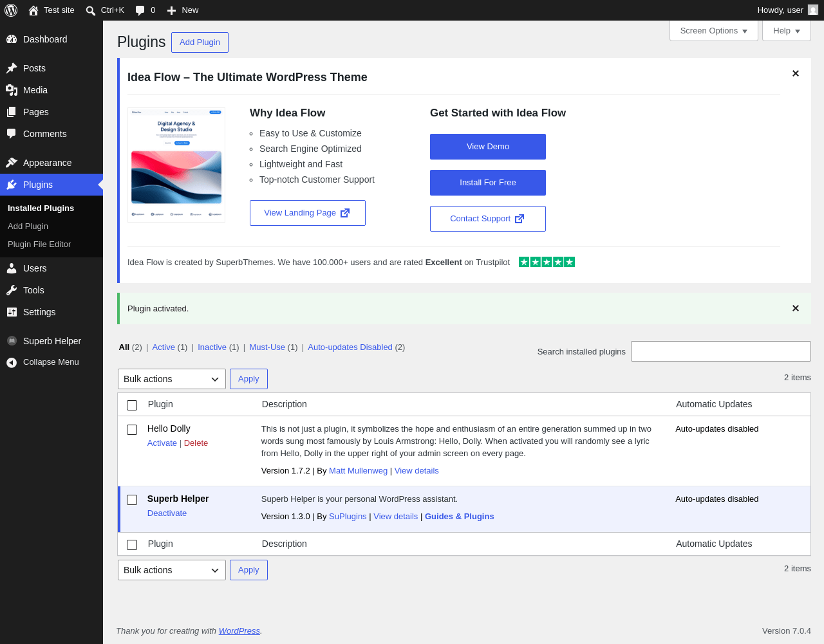The height and width of the screenshot is (644, 824).
Task: View details for Superb Helper
Action: [396, 517]
